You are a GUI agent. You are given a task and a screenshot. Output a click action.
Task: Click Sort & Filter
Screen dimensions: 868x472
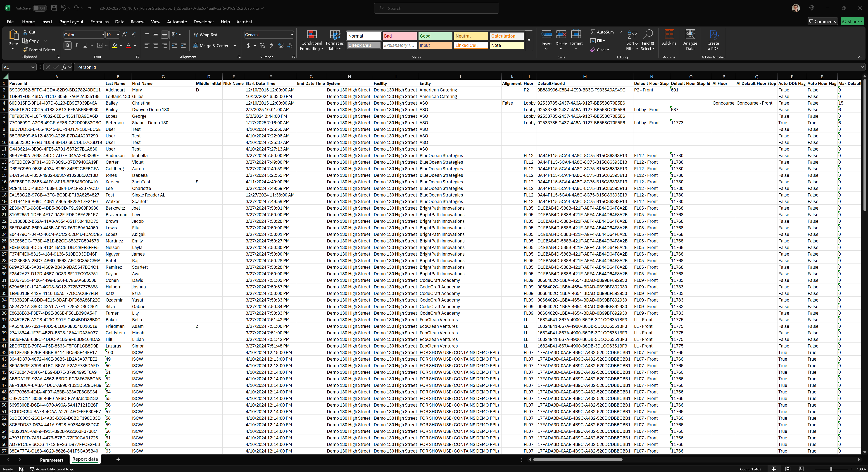(x=632, y=41)
